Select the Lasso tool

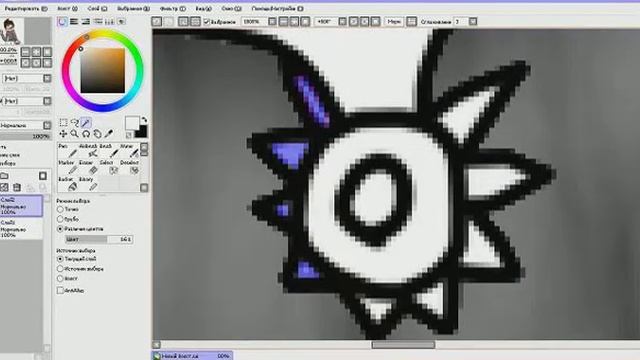75,122
